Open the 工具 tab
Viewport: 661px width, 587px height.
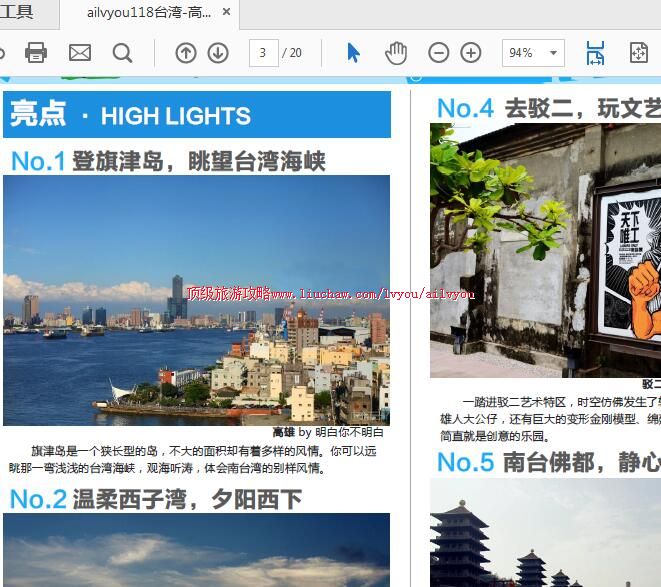click(x=17, y=13)
